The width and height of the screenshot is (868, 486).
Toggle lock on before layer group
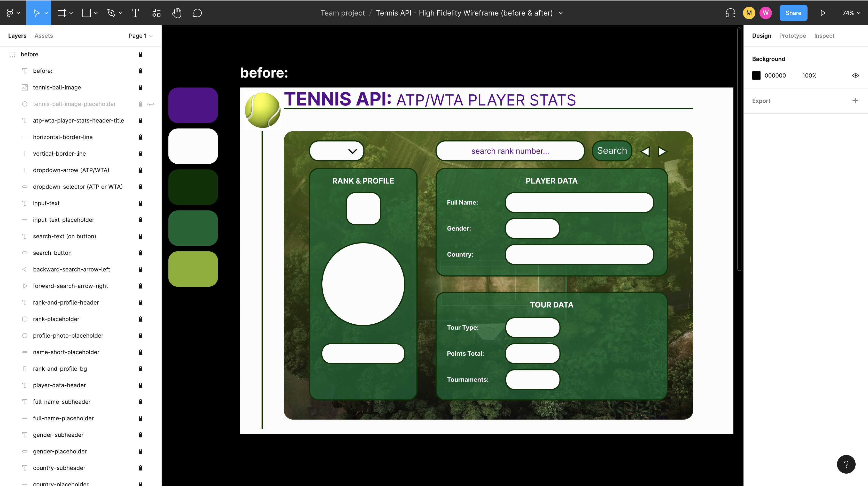[x=140, y=54]
